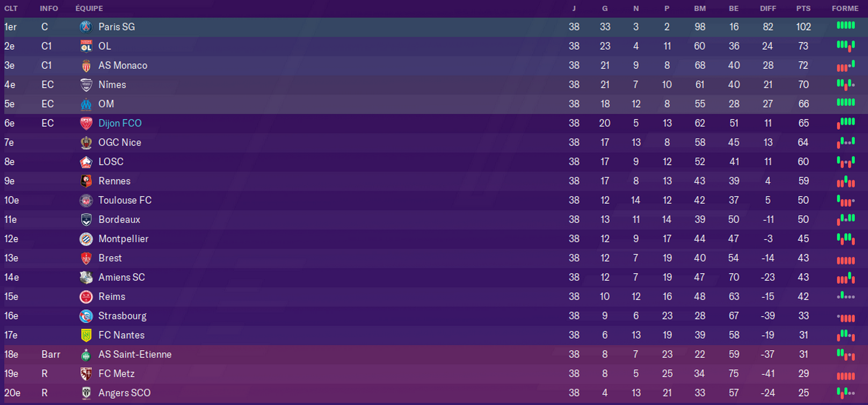Click the AS Monaco crest icon
Screen dimensions: 868x405
pyautogui.click(x=86, y=66)
